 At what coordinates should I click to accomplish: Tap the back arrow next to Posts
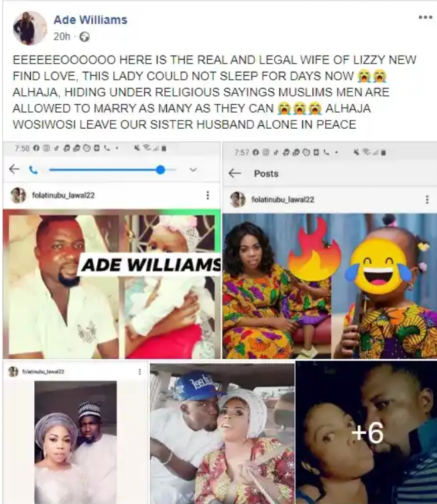235,174
